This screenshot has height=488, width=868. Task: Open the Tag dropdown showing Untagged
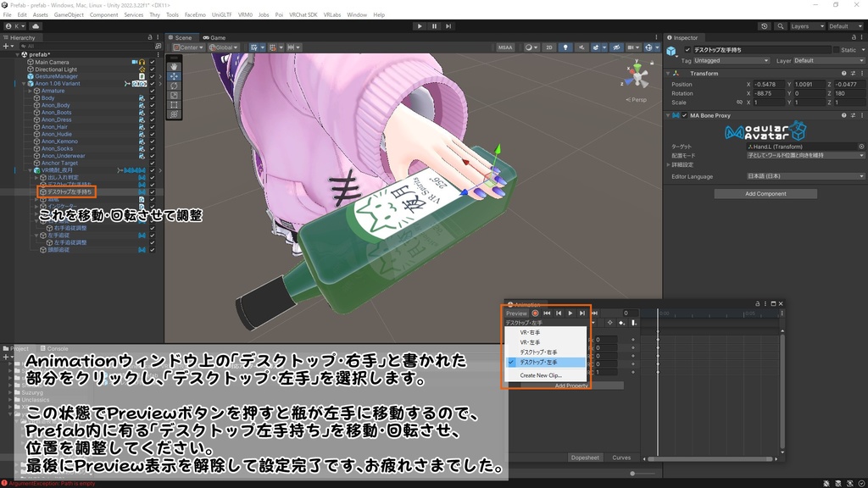coord(732,61)
